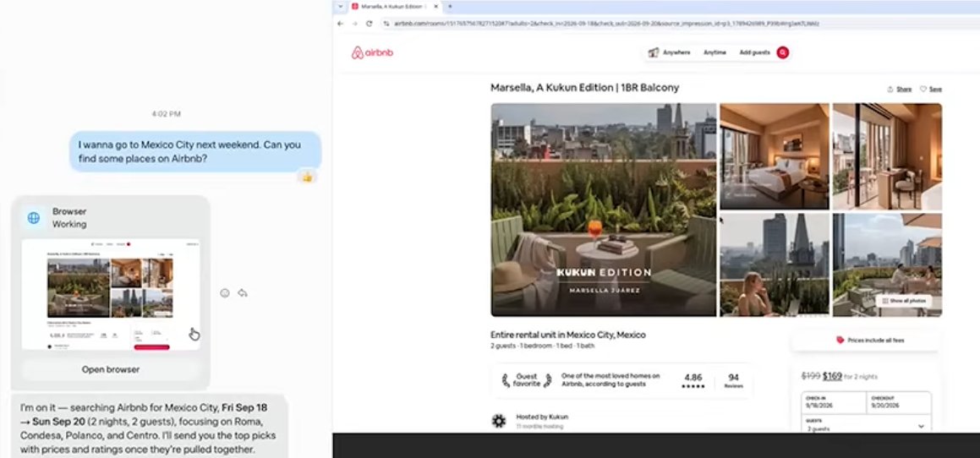The image size is (980, 458).
Task: Choose Anytime in the Airbnb search bar
Action: 715,52
